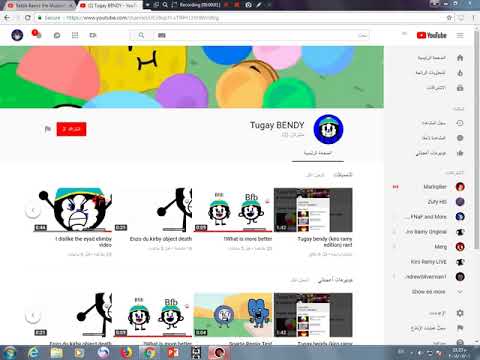This screenshot has width=480, height=360.
Task: Go to Home via sidebar house icon
Action: (x=460, y=58)
